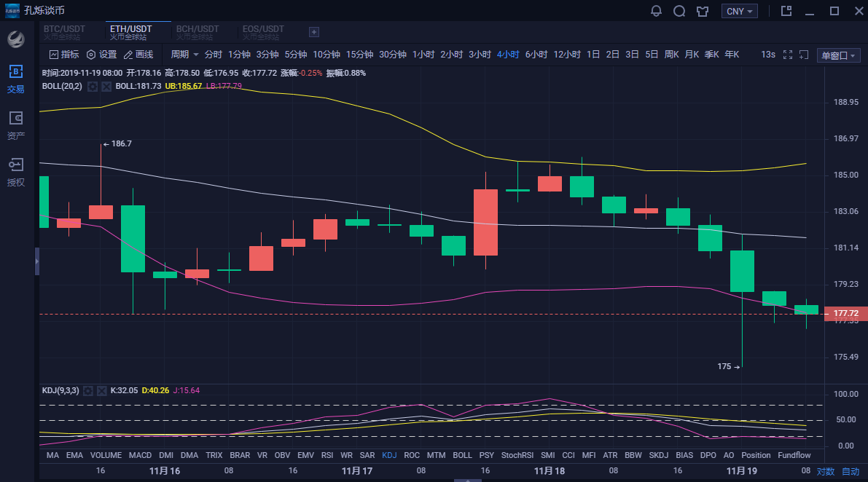The height and width of the screenshot is (482, 868).
Task: Open the notification bell icon
Action: (656, 11)
